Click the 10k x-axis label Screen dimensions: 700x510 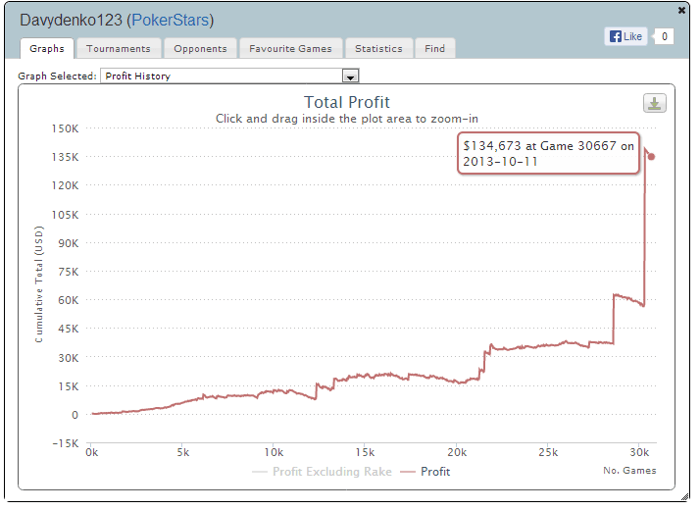(x=274, y=452)
